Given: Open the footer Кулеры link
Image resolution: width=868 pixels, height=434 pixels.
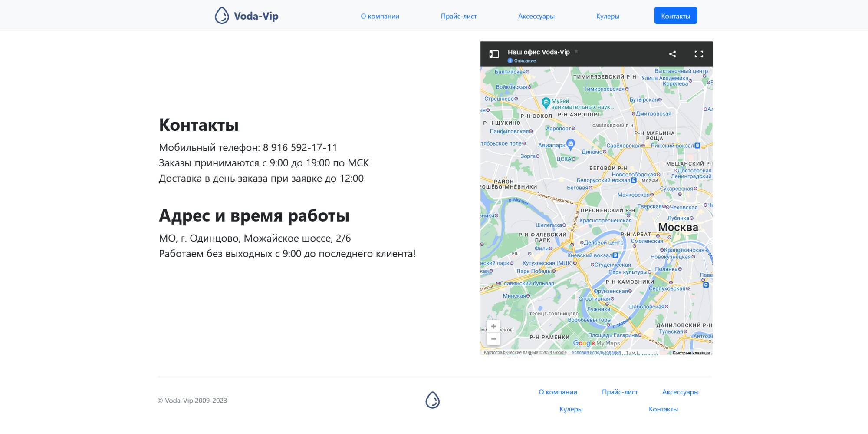Looking at the screenshot, I should (x=571, y=409).
